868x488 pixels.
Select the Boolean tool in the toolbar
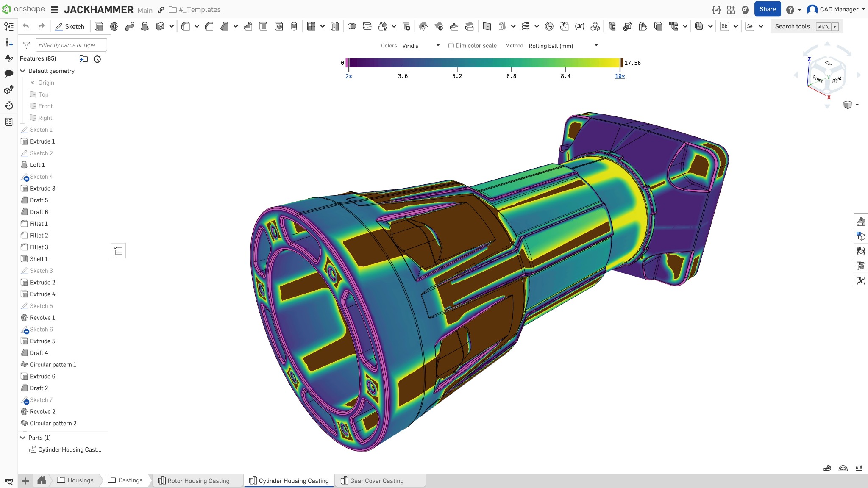[x=352, y=26]
